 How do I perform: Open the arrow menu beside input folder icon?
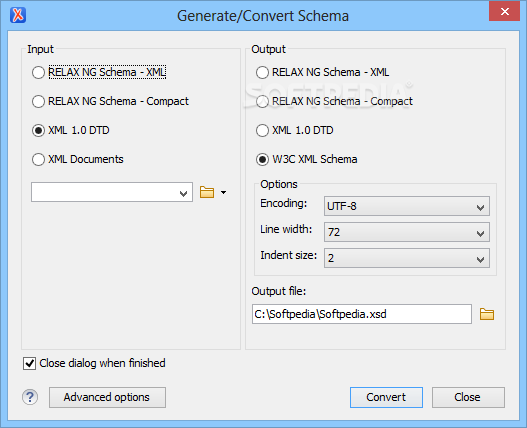[224, 193]
